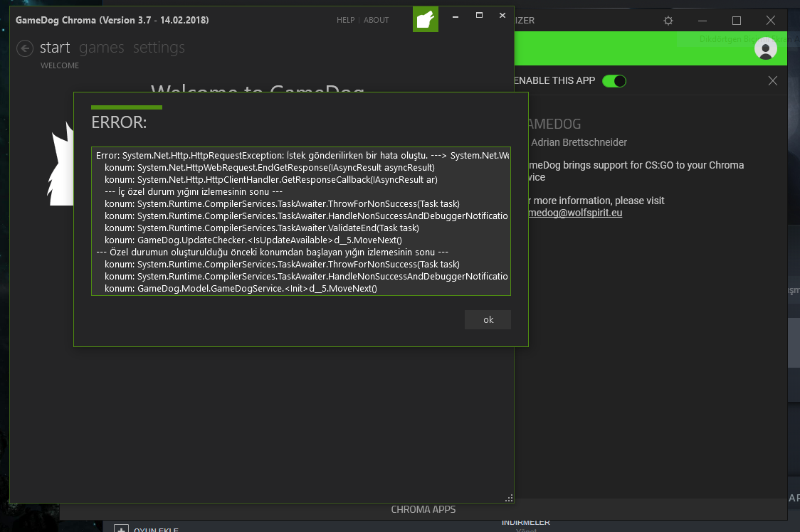800x532 pixels.
Task: Close the Razer Synapse window
Action: [x=770, y=21]
